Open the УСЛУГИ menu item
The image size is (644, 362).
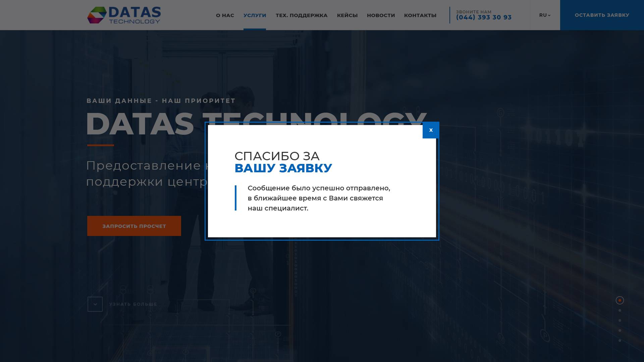click(255, 15)
